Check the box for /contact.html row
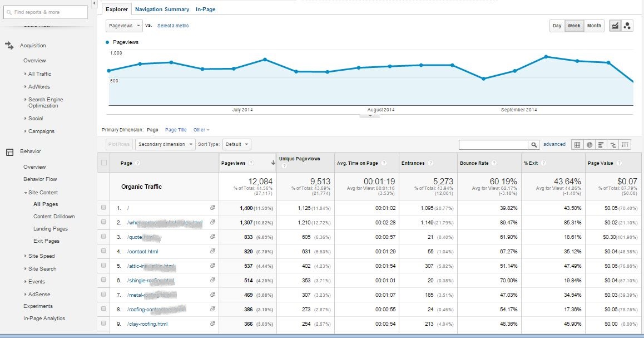This screenshot has width=644, height=338. (103, 252)
